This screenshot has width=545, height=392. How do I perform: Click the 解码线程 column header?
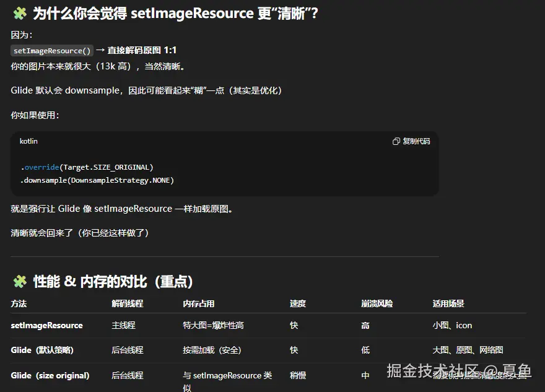(127, 303)
